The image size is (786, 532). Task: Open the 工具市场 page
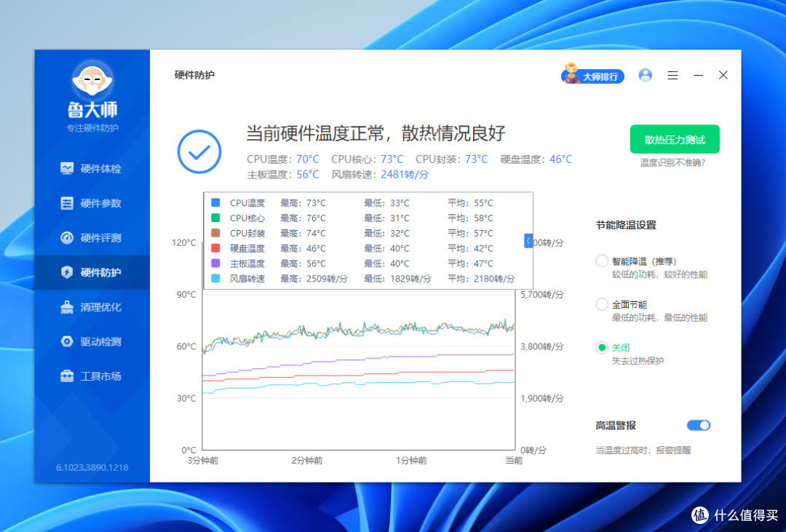pos(92,376)
